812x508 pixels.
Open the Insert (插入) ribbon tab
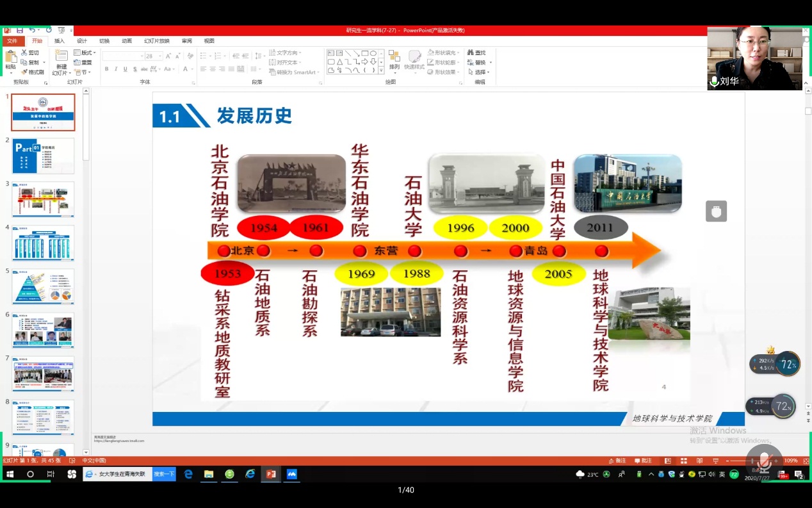pyautogui.click(x=60, y=41)
